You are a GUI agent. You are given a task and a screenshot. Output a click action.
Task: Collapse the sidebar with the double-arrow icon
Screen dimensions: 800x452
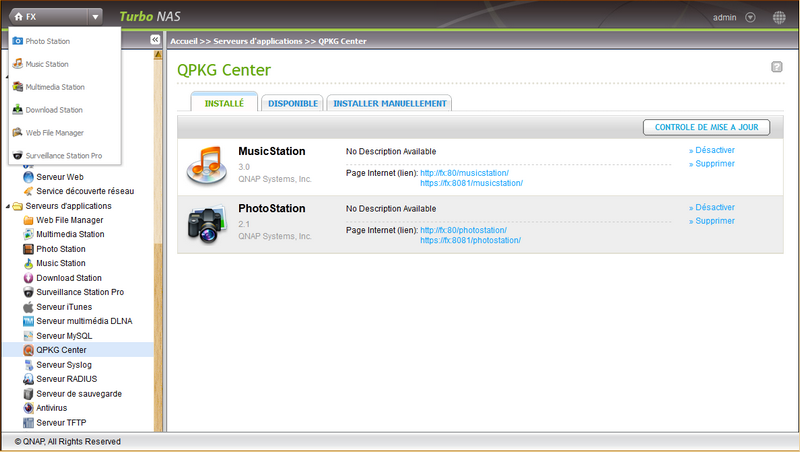pyautogui.click(x=155, y=40)
